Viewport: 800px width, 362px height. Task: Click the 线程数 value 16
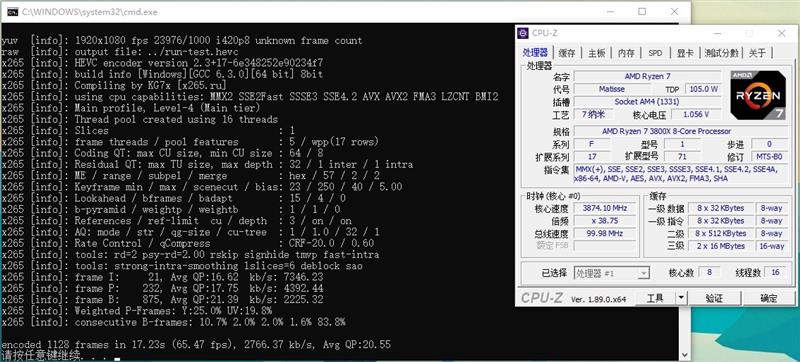click(776, 273)
